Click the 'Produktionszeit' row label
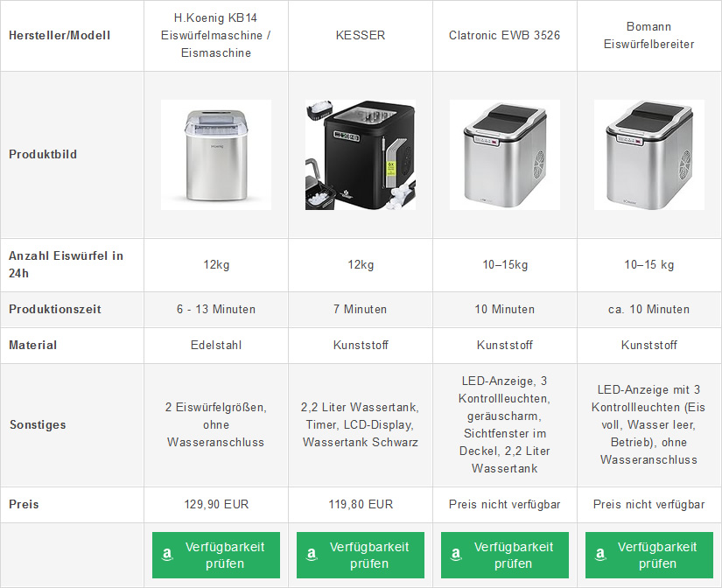722x588 pixels. [x=55, y=310]
